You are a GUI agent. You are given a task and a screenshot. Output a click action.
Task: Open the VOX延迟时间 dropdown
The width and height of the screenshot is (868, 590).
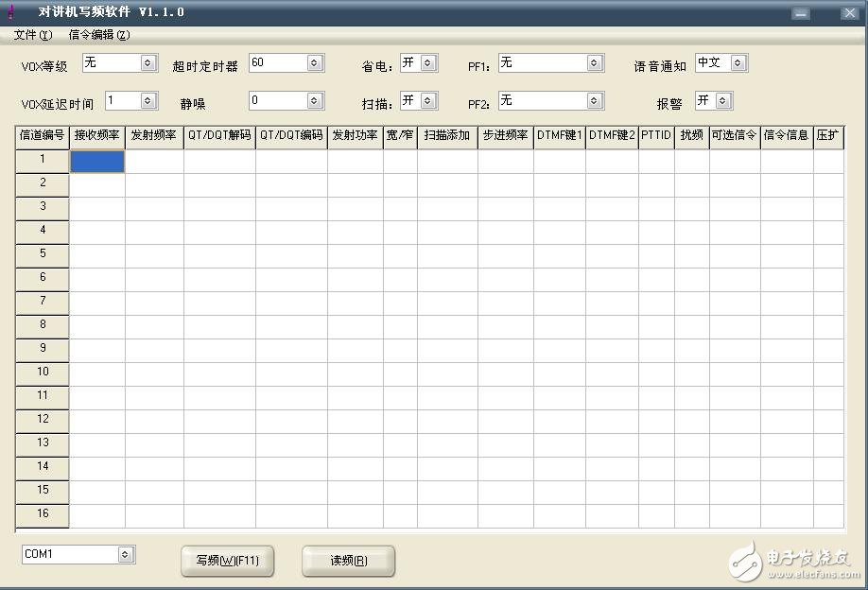coord(148,100)
